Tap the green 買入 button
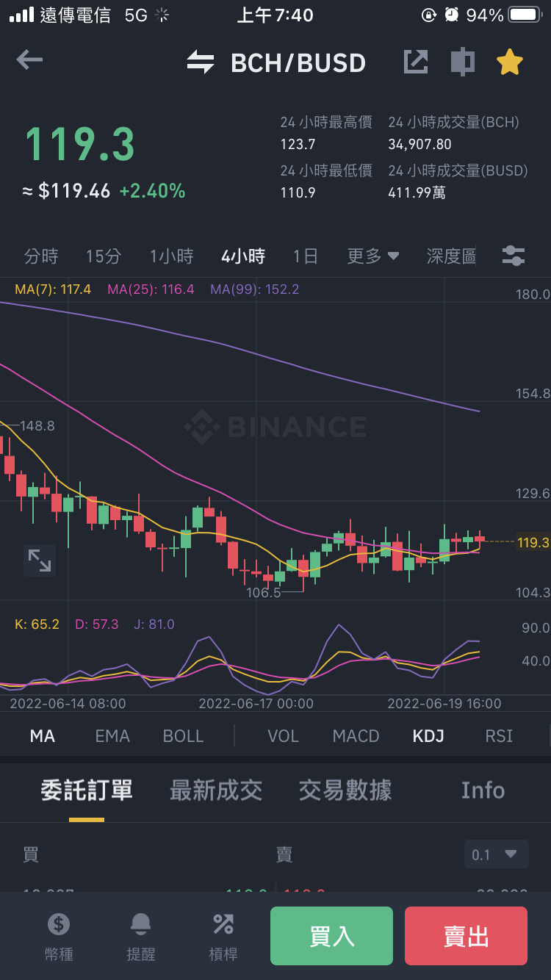Image resolution: width=551 pixels, height=980 pixels. (x=331, y=936)
